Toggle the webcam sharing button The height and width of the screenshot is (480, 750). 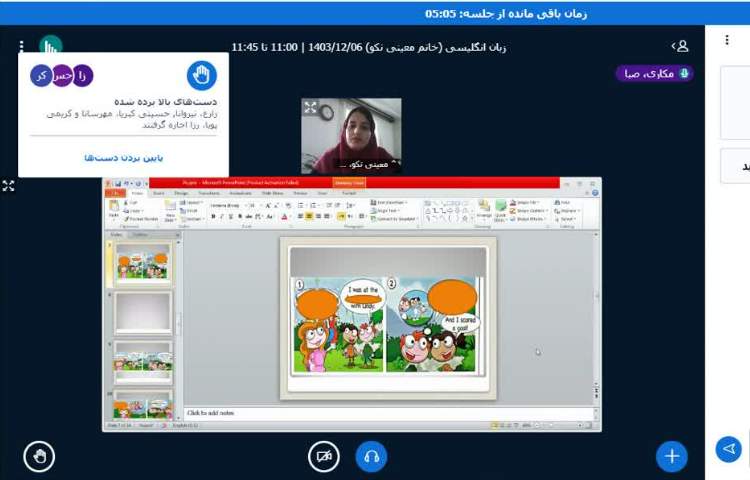tap(323, 456)
